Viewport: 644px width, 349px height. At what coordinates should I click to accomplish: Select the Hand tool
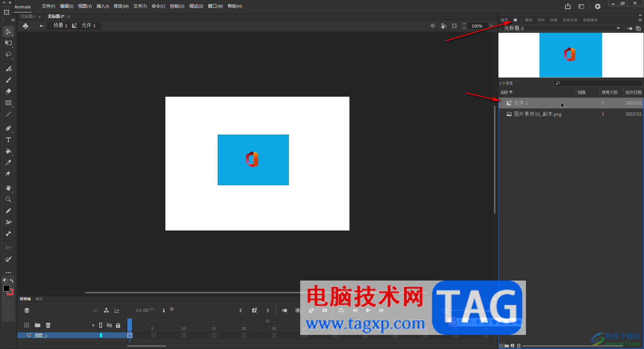coord(8,188)
